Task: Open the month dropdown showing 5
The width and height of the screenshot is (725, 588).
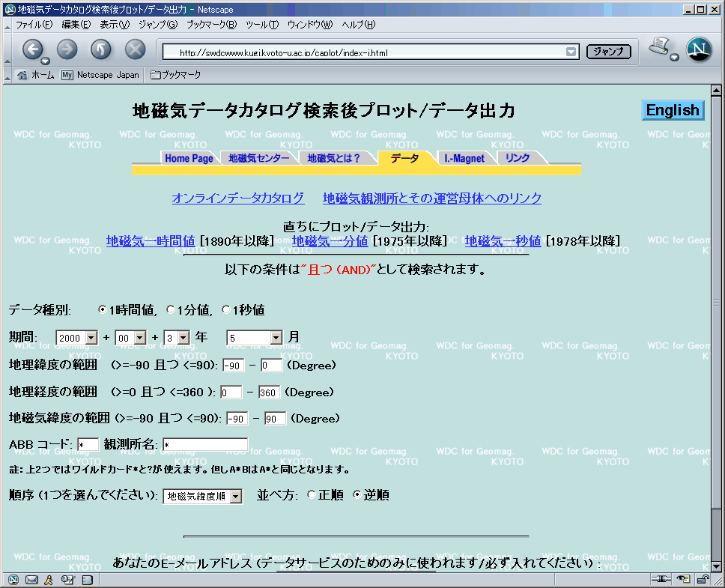Action: pyautogui.click(x=254, y=338)
